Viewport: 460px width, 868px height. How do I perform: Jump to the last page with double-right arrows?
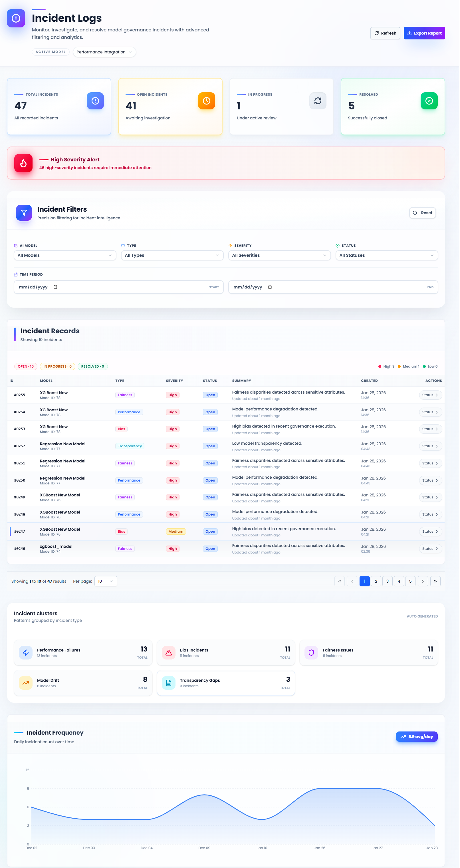tap(435, 581)
